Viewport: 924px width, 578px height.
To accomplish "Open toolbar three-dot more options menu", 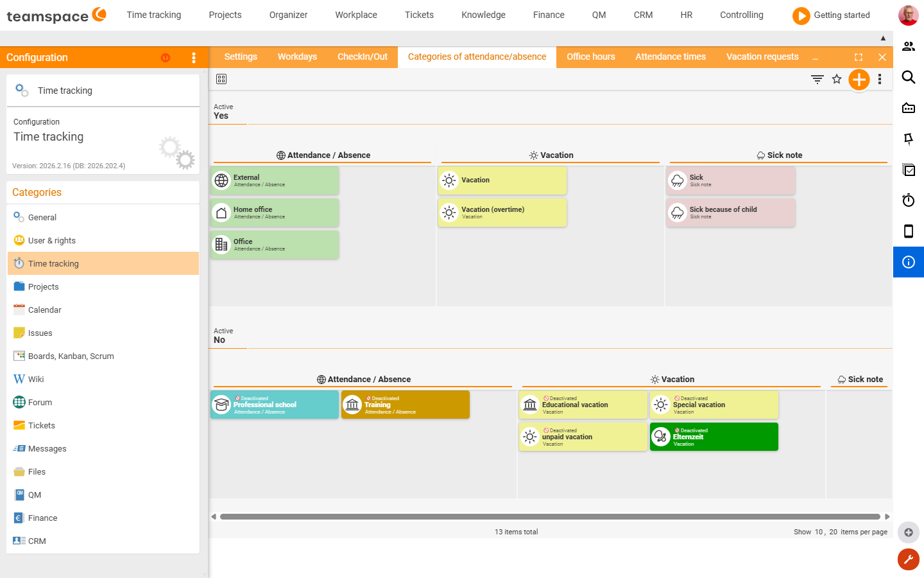I will [x=880, y=79].
